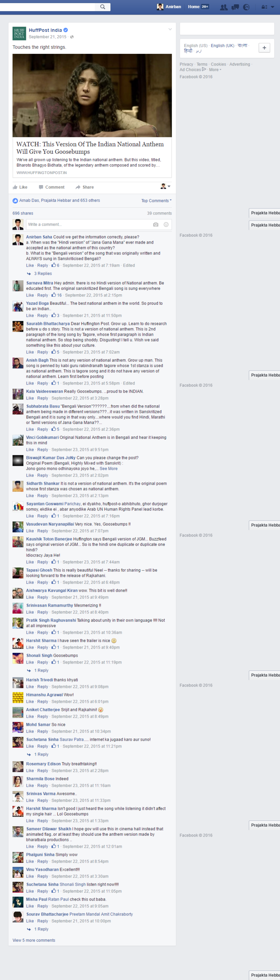Open the privacy shortcuts lock icon
The width and height of the screenshot is (280, 980).
[264, 7]
